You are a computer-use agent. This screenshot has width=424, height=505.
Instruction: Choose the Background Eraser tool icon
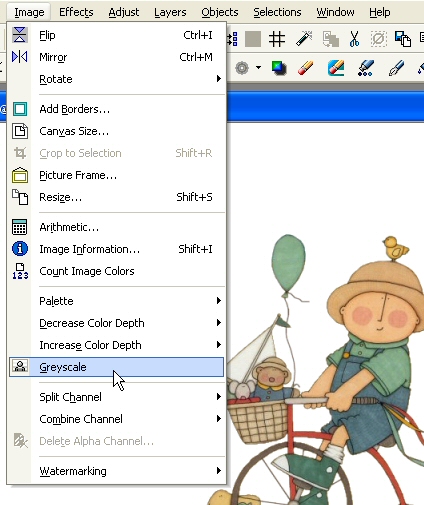(x=336, y=68)
